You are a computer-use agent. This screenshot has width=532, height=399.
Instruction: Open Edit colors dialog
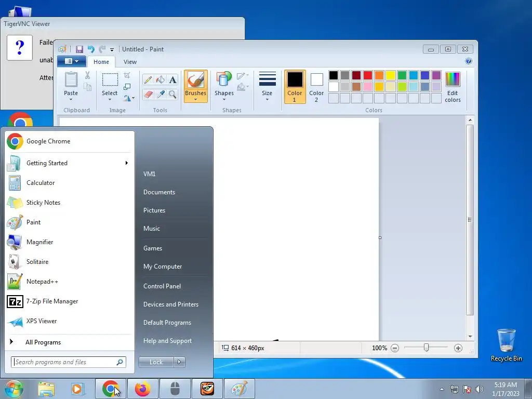453,87
